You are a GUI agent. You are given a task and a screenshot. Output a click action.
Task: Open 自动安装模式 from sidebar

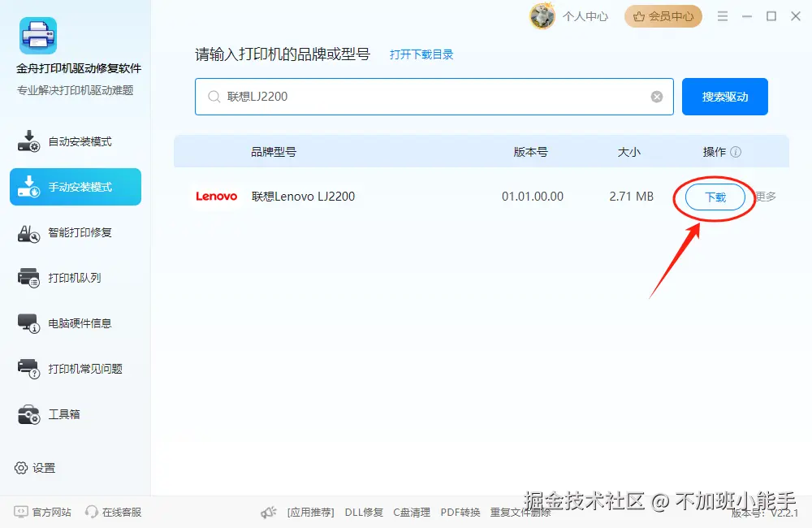76,141
